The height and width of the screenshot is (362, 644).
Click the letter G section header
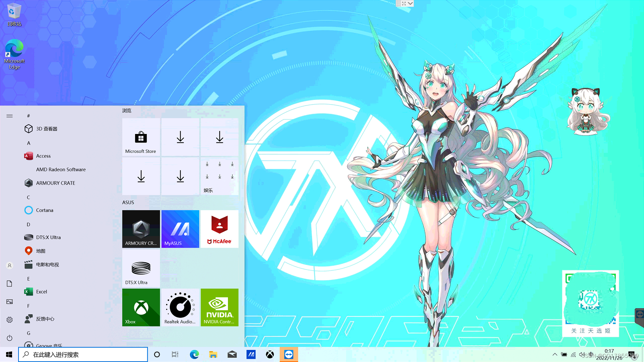pyautogui.click(x=28, y=333)
